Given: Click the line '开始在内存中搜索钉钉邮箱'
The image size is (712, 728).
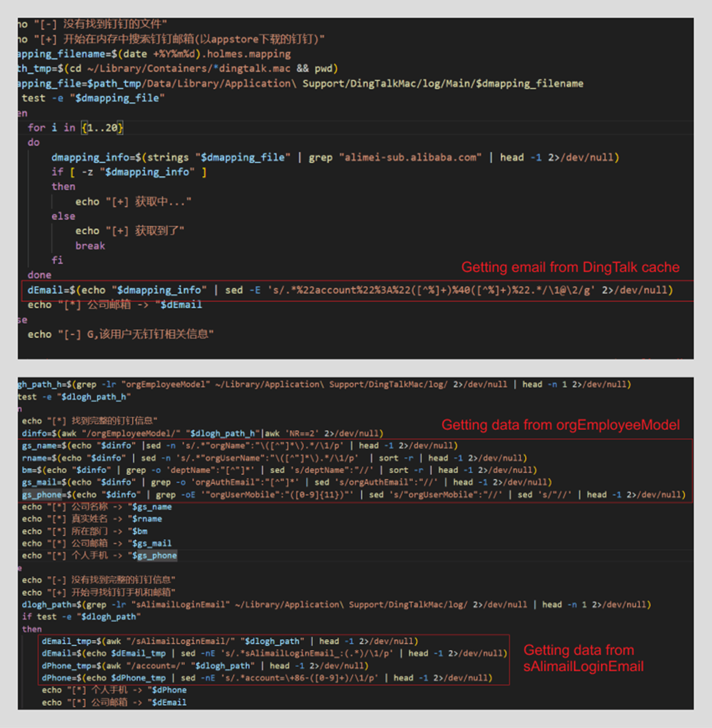Looking at the screenshot, I should [171, 39].
